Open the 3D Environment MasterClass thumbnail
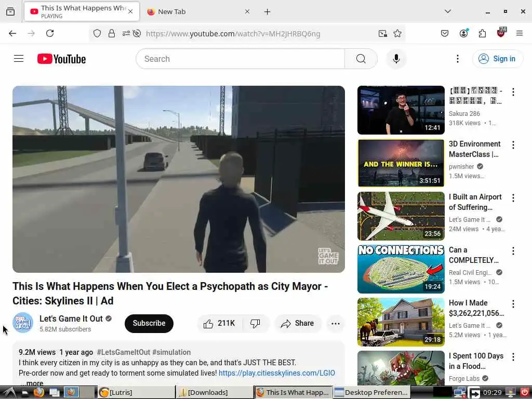The image size is (532, 399). tap(401, 163)
